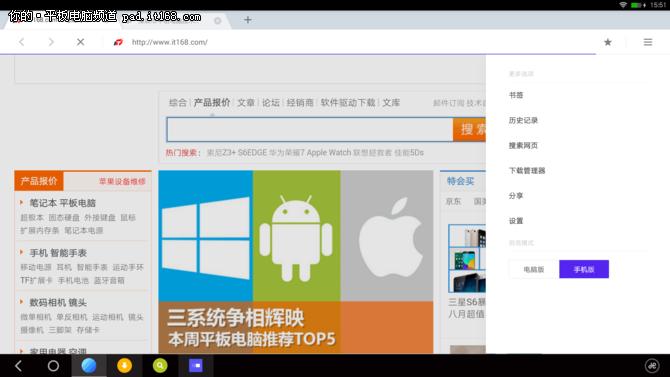Open 历史记录 (History) from the menu

523,120
